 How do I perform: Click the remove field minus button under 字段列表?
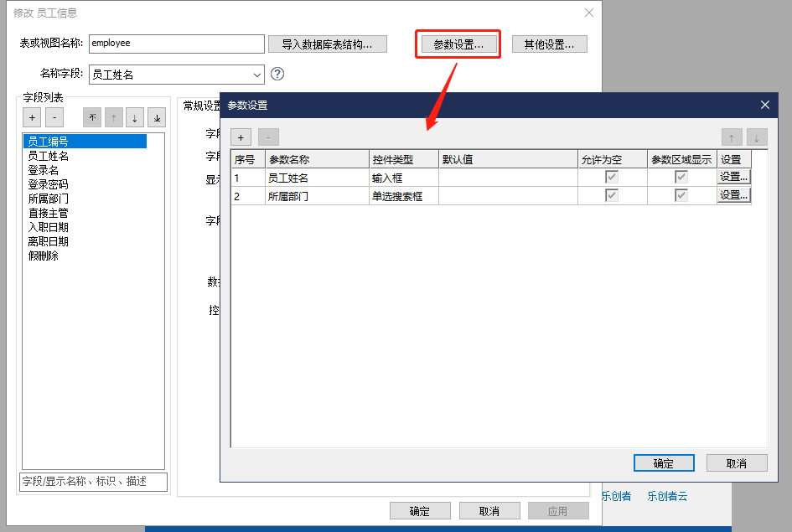[x=54, y=117]
